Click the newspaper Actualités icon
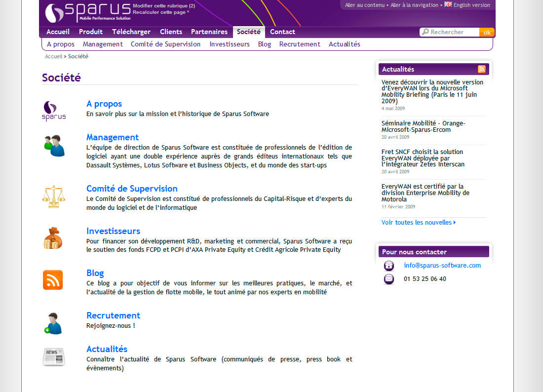Screen dimensions: 543x392 tap(54, 356)
